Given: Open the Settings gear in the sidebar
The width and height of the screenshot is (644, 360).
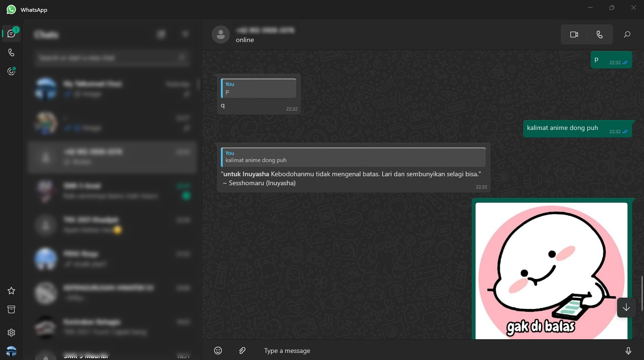Looking at the screenshot, I should point(11,333).
